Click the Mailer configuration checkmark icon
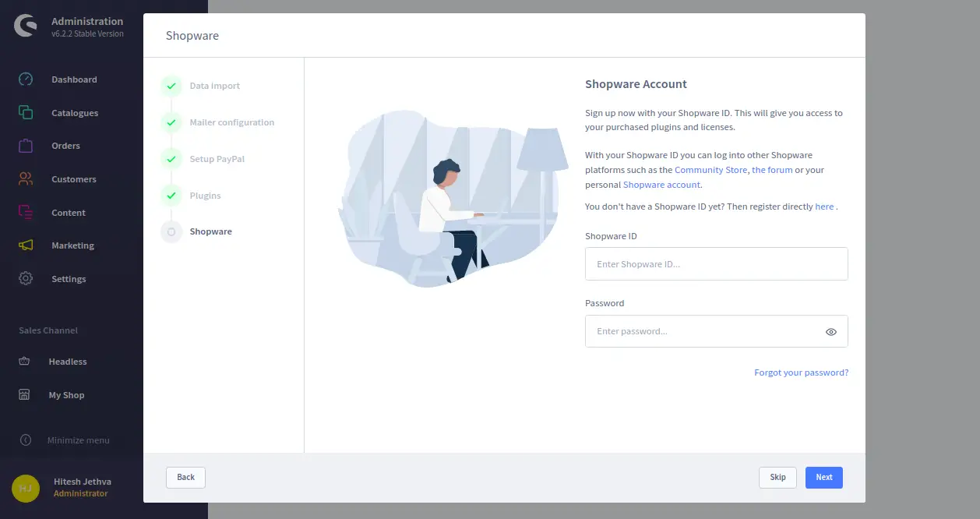Screen dimensions: 980x519 (171, 122)
